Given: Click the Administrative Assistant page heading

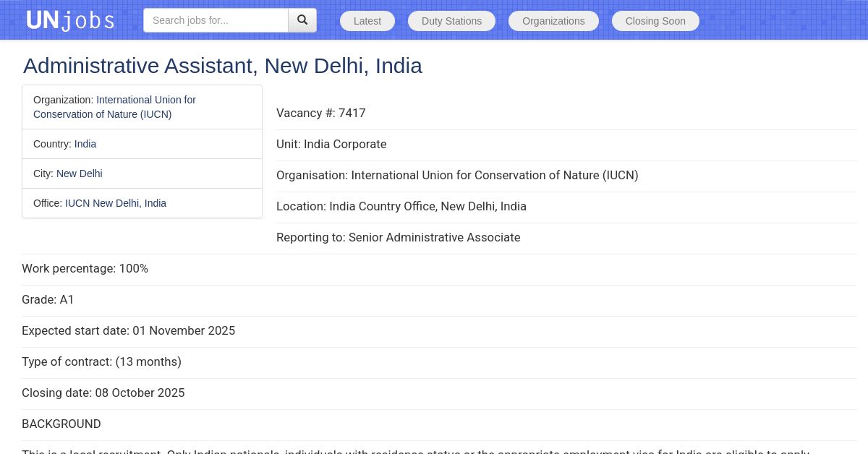Looking at the screenshot, I should pyautogui.click(x=223, y=66).
